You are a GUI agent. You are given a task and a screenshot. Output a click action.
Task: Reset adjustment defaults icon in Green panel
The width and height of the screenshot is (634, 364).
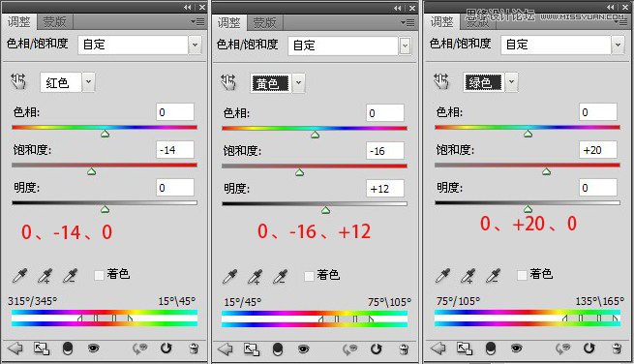click(x=589, y=348)
